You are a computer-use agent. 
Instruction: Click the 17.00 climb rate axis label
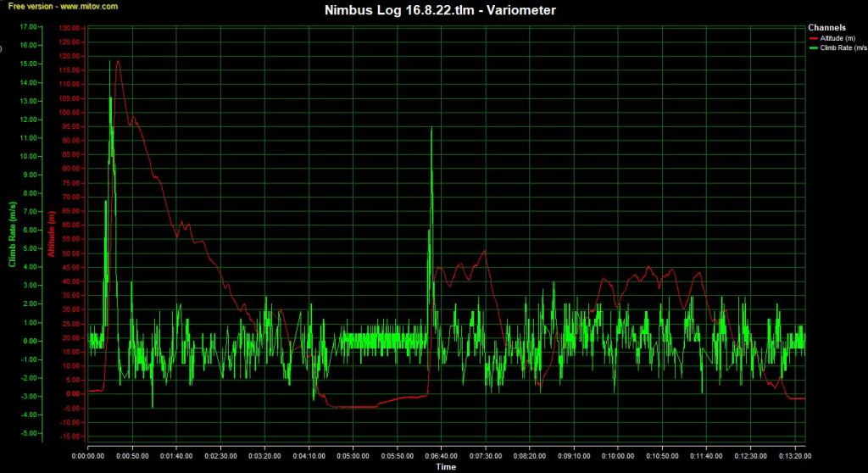28,28
